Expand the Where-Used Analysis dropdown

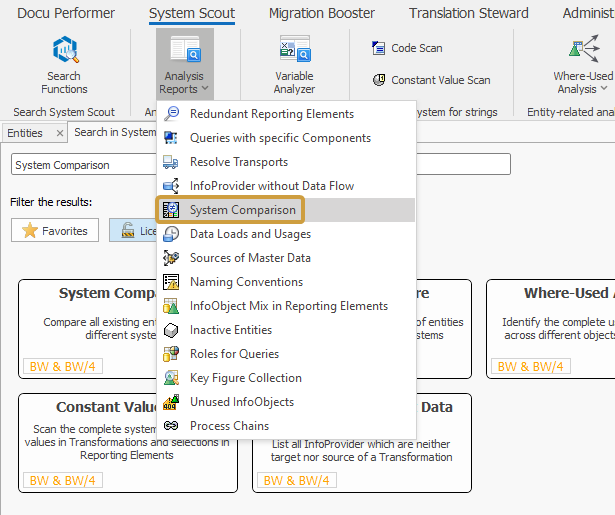pos(583,66)
